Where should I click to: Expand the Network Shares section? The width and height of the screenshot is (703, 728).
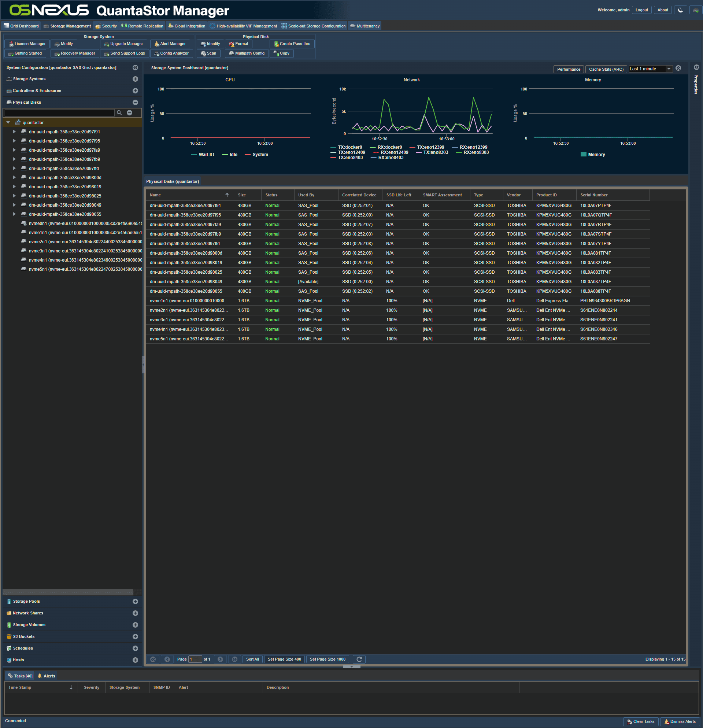[135, 613]
